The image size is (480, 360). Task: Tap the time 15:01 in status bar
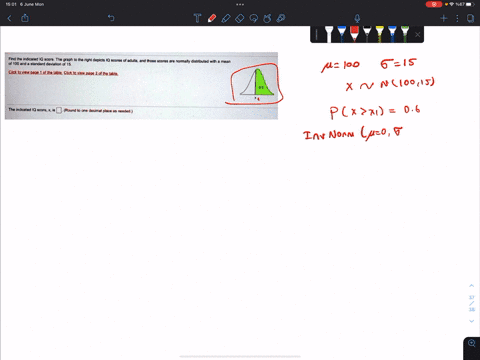point(11,4)
